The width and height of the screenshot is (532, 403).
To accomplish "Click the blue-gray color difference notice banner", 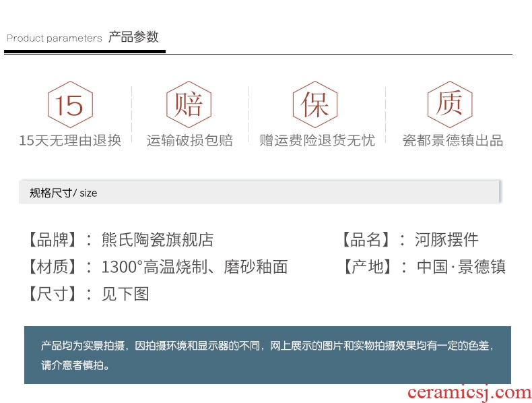I will (267, 355).
